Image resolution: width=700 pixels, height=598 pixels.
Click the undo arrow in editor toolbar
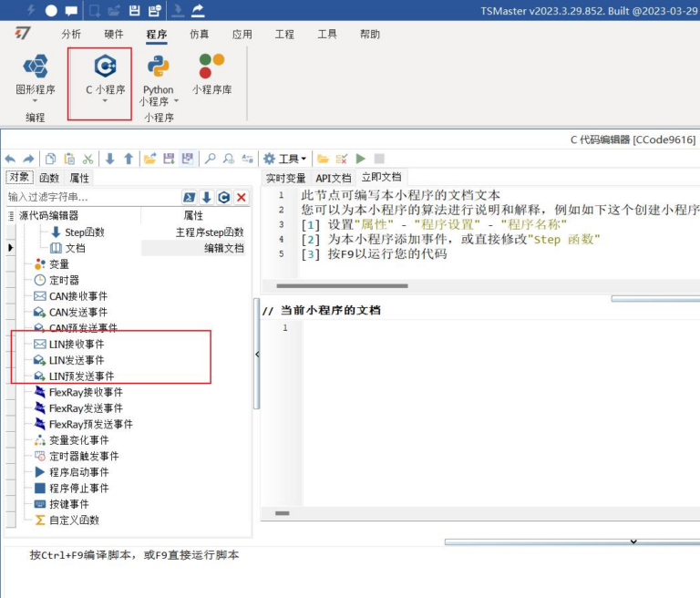[11, 159]
